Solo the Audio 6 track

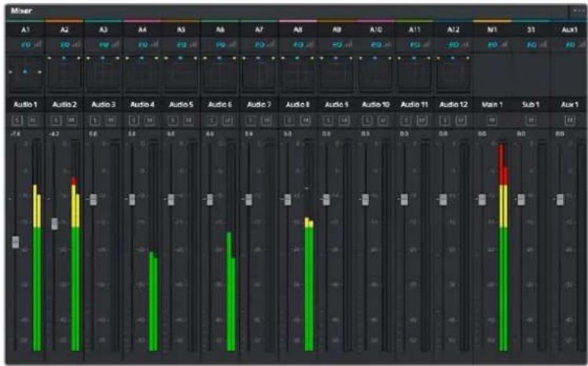[x=212, y=120]
